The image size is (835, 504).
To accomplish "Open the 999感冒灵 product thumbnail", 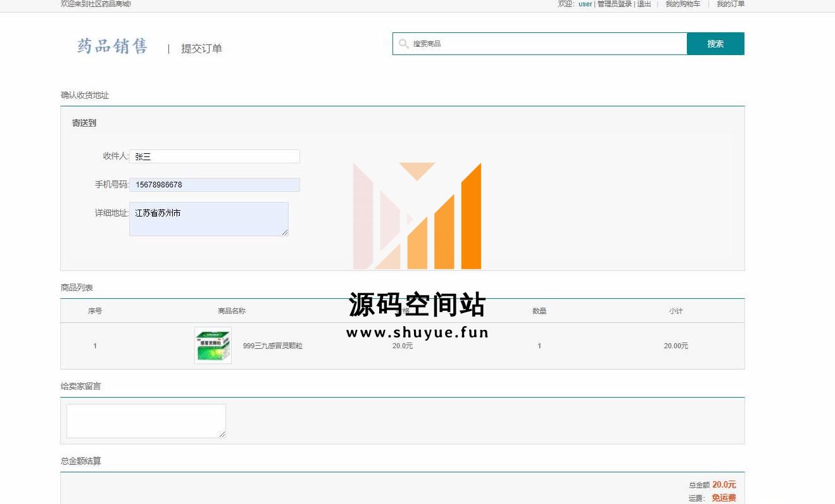I will tap(213, 346).
